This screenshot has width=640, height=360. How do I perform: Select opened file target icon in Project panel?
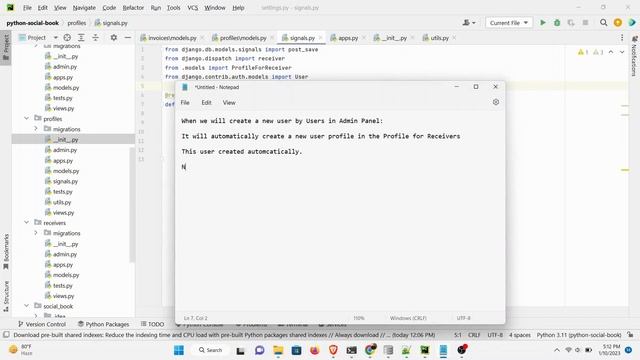pos(67,38)
